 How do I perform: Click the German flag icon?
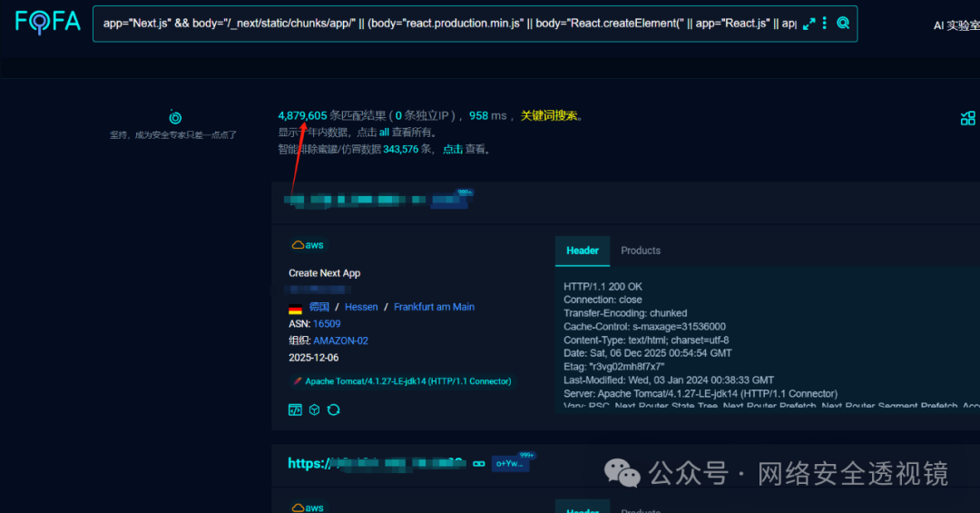point(295,309)
